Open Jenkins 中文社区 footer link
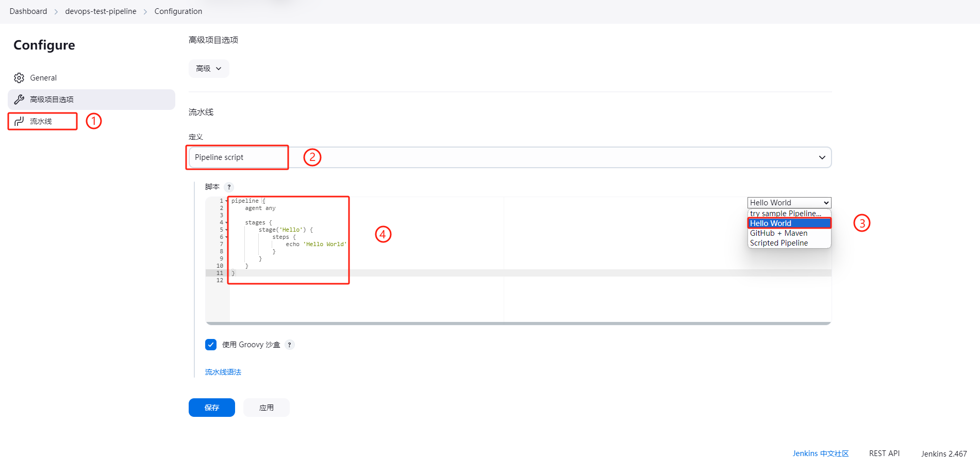Viewport: 980px width, 470px height. pos(821,453)
